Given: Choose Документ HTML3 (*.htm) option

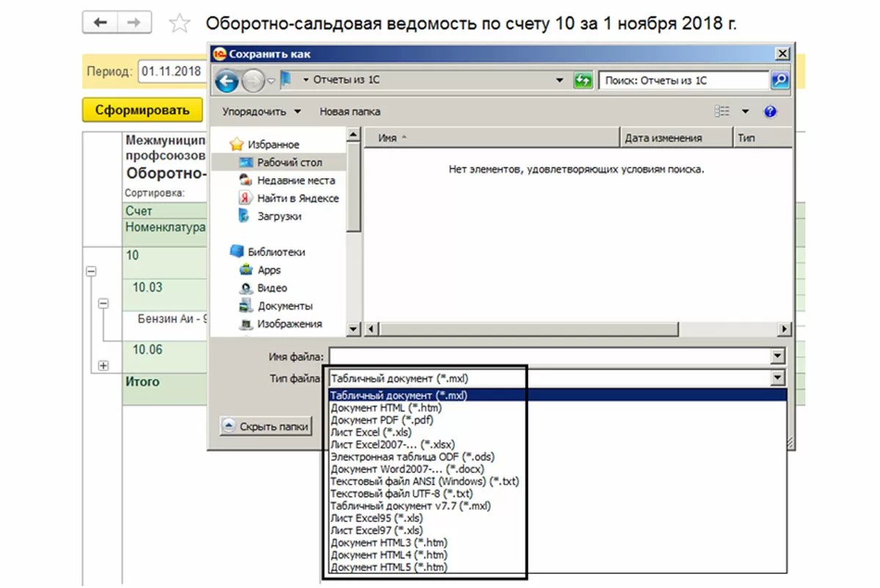Looking at the screenshot, I should [x=557, y=543].
